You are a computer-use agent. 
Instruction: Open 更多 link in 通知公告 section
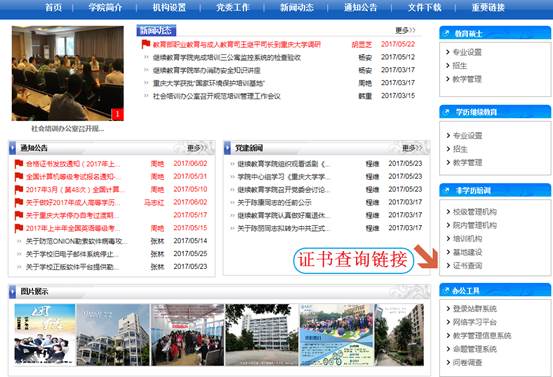tap(197, 148)
